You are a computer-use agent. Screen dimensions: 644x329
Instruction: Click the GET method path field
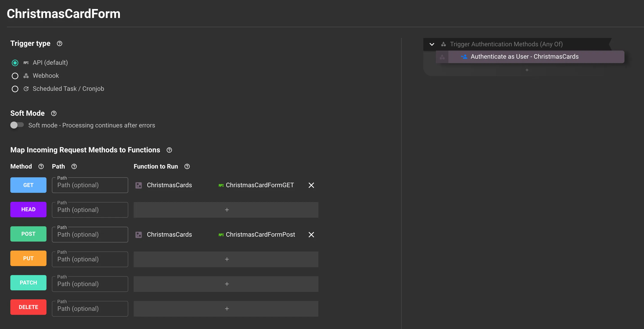[90, 185]
